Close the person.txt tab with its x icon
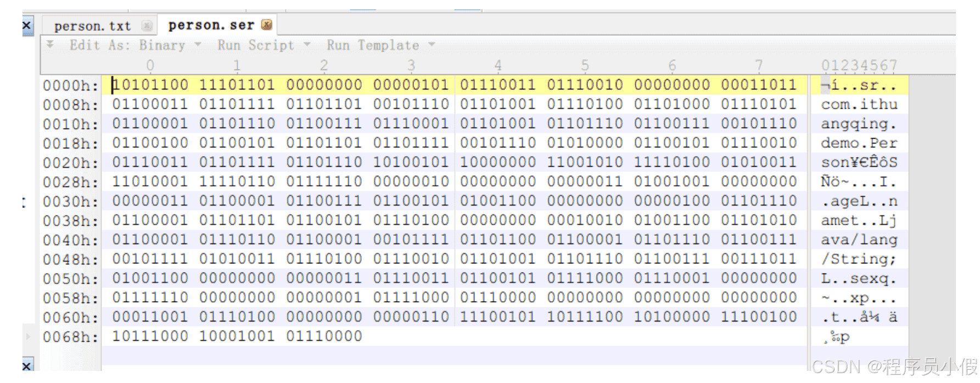The width and height of the screenshot is (980, 383). point(147,26)
